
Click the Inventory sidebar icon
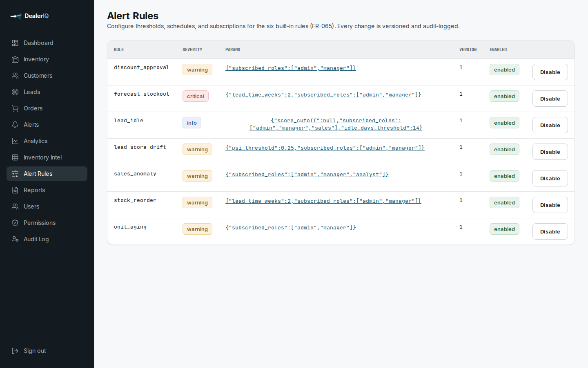coord(15,59)
